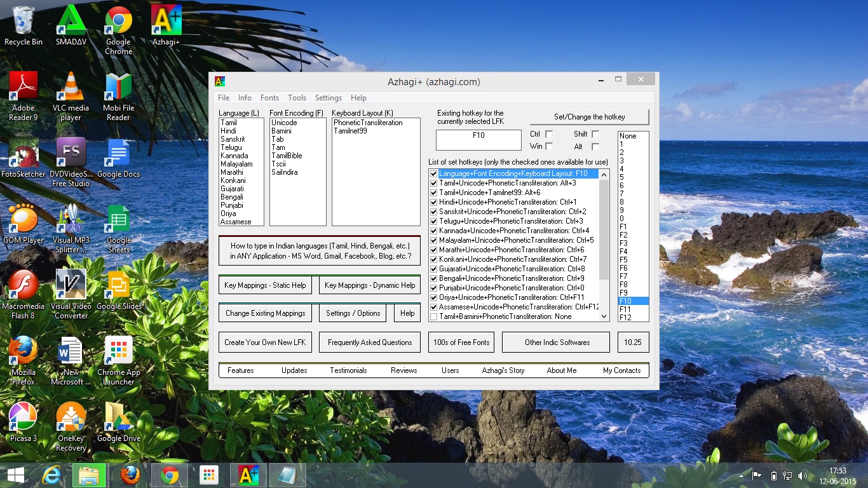Click Set/Change the hotkey button
868x488 pixels.
coord(589,117)
